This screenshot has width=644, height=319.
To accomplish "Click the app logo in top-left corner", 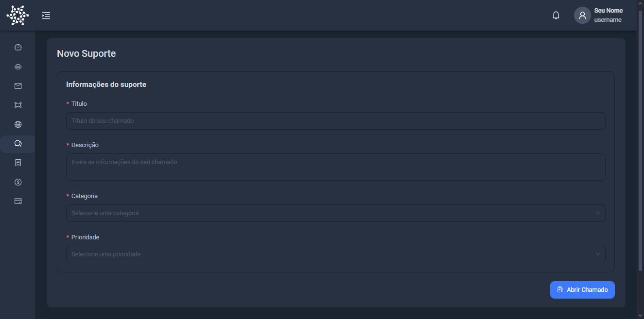I will pos(17,16).
